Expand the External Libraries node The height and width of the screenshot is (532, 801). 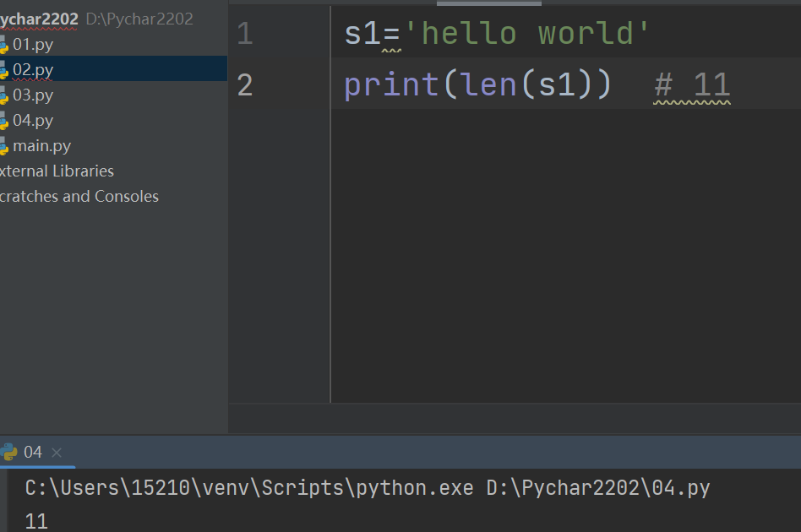tap(57, 171)
